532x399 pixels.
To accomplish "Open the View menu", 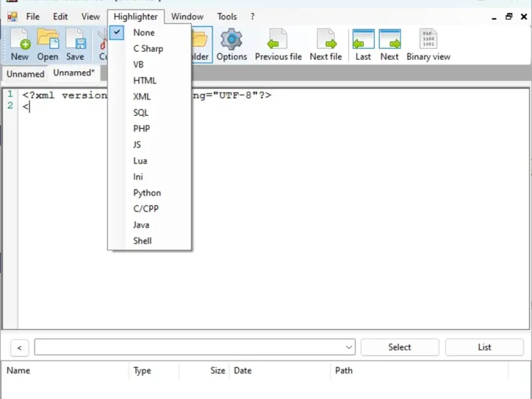I will 90,16.
